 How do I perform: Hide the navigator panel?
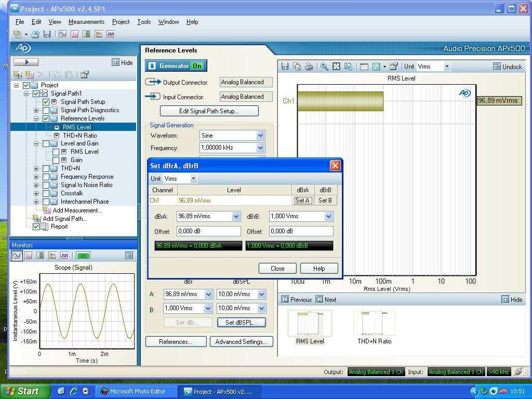[x=123, y=63]
